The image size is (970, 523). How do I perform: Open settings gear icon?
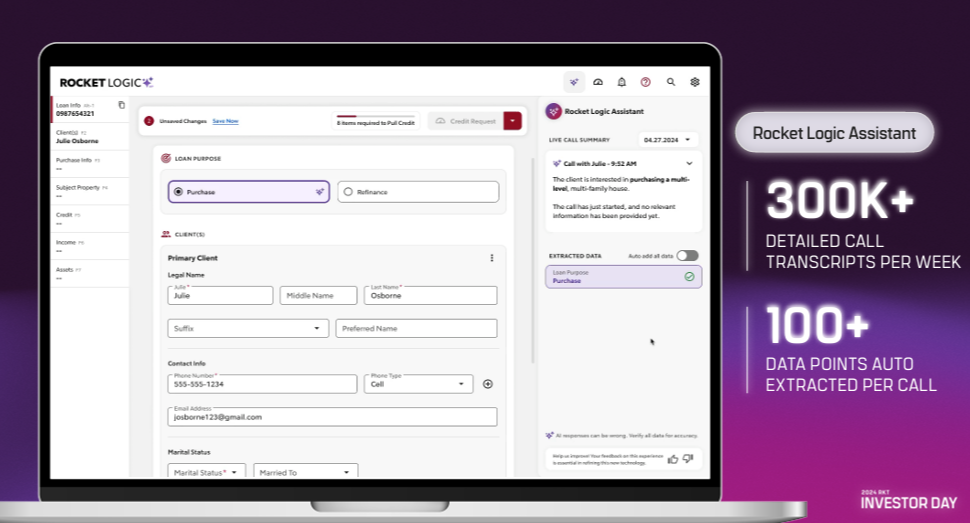pyautogui.click(x=695, y=82)
